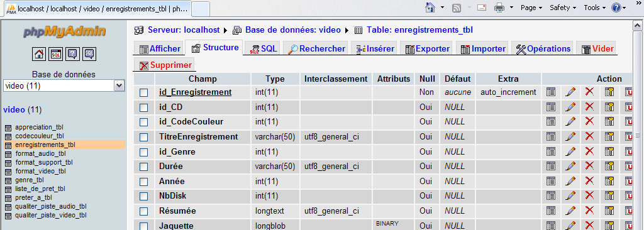644x230 pixels.
Task: Open the browser Tools menu dropdown
Action: 595,8
